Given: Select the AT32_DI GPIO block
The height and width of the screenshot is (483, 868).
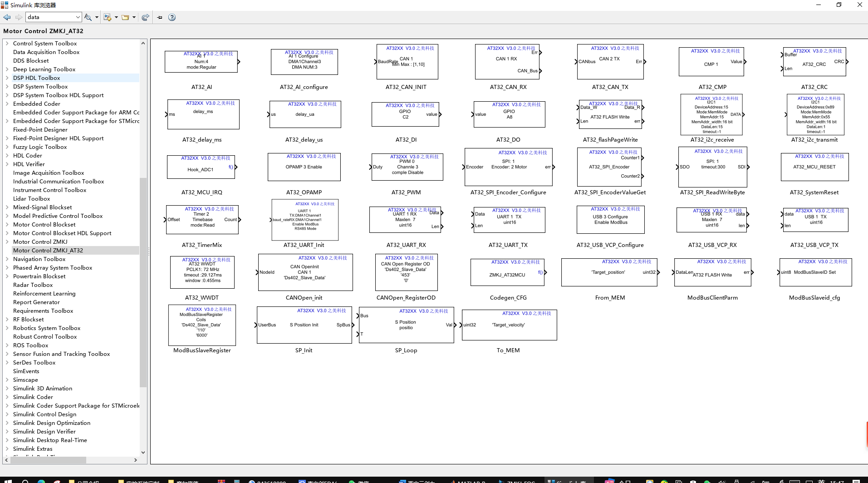Looking at the screenshot, I should (406, 114).
